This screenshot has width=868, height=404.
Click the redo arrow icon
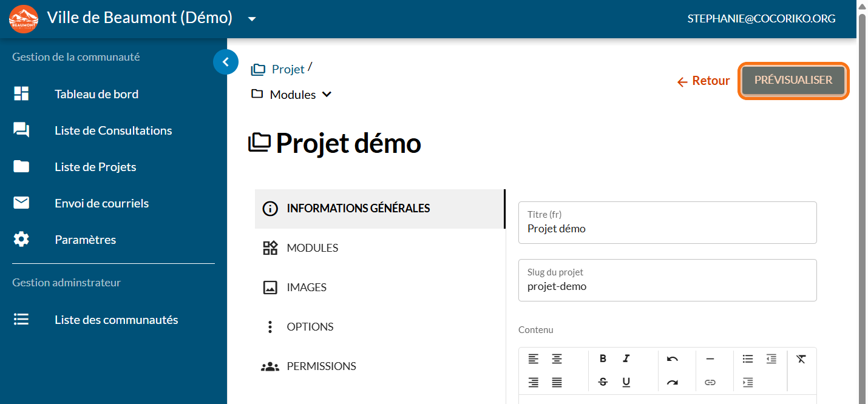[x=672, y=382]
